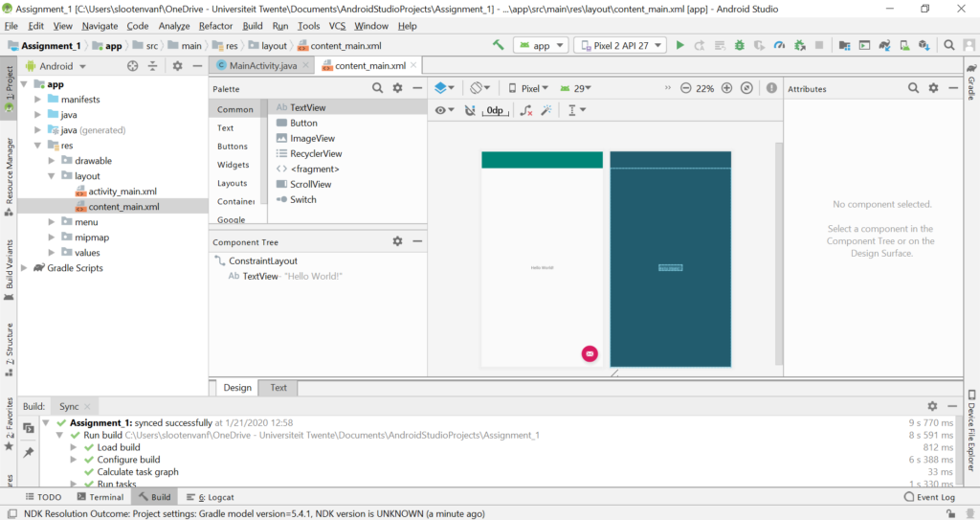Screen dimensions: 980x520
Task: Open the API 29 version dropdown
Action: click(575, 88)
